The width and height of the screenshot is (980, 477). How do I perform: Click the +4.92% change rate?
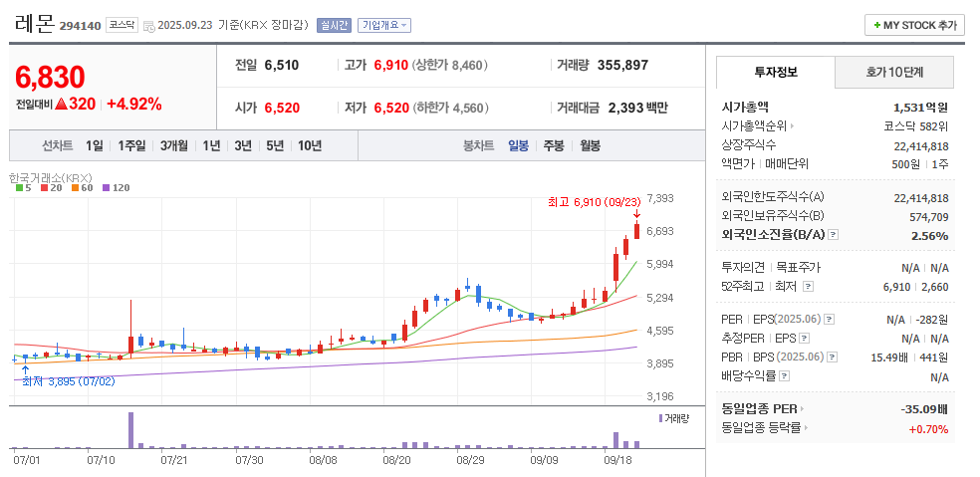coord(134,105)
